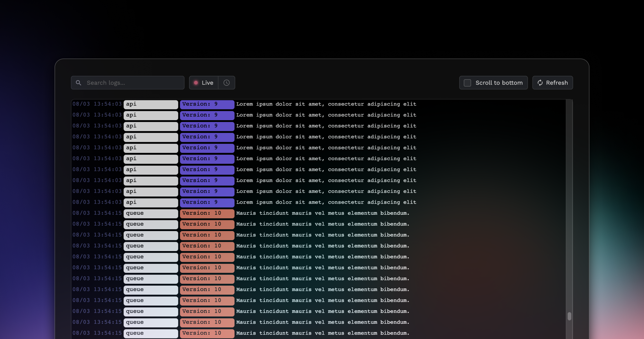Open the time range clock icon
This screenshot has width=644, height=339.
[227, 83]
